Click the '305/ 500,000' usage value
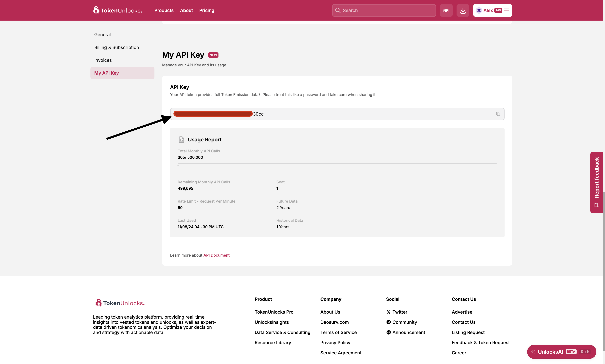The height and width of the screenshot is (364, 605). pos(190,157)
